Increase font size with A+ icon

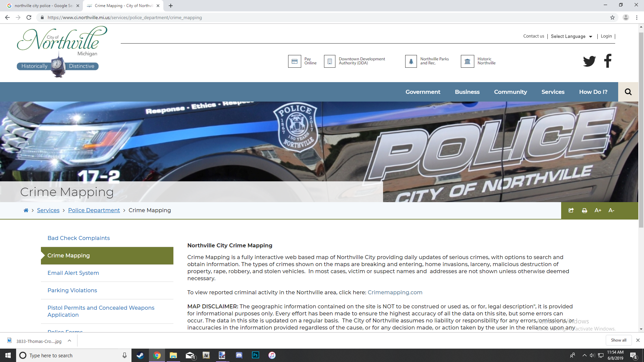[x=598, y=210]
